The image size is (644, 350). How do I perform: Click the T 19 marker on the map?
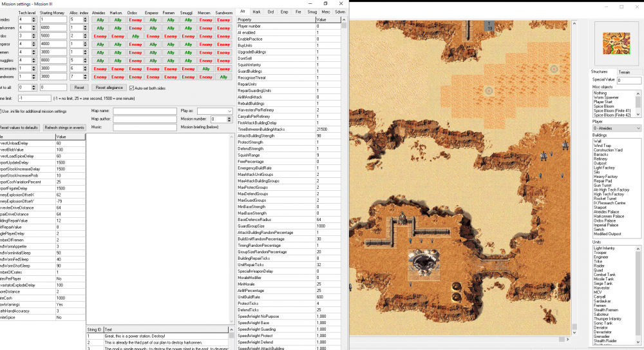pos(489,26)
